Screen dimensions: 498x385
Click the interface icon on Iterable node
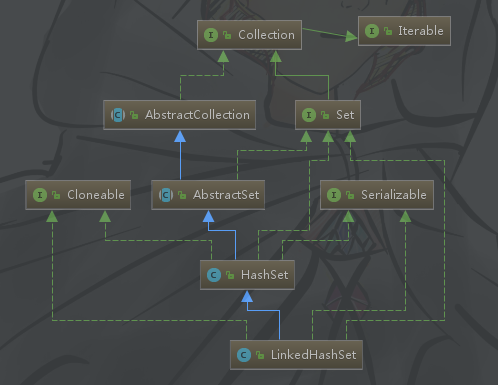372,31
